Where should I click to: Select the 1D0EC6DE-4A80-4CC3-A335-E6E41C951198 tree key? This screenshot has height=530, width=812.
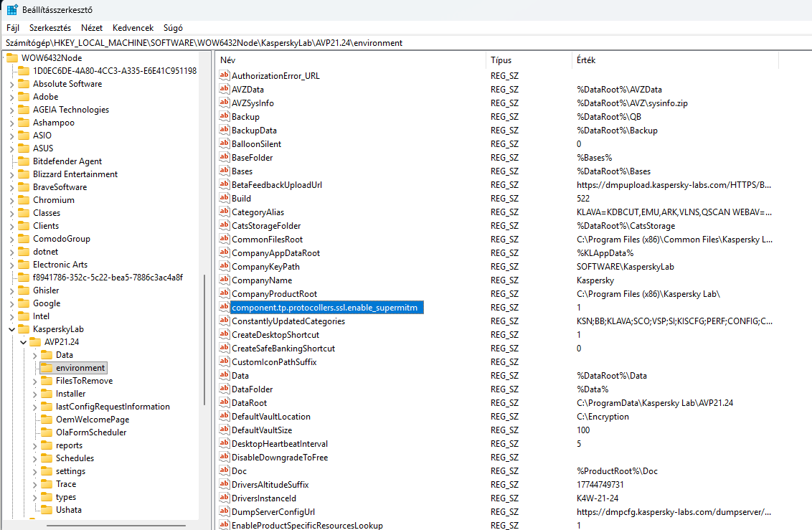115,71
